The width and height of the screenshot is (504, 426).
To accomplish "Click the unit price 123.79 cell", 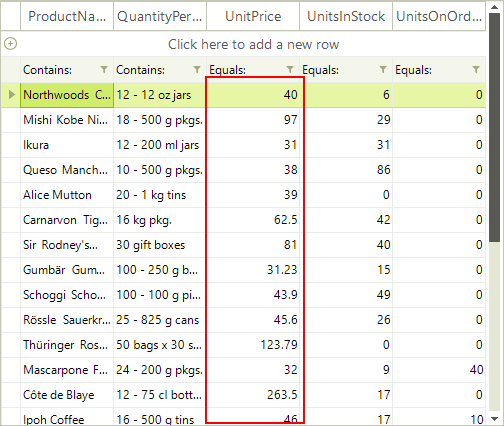I will point(253,345).
